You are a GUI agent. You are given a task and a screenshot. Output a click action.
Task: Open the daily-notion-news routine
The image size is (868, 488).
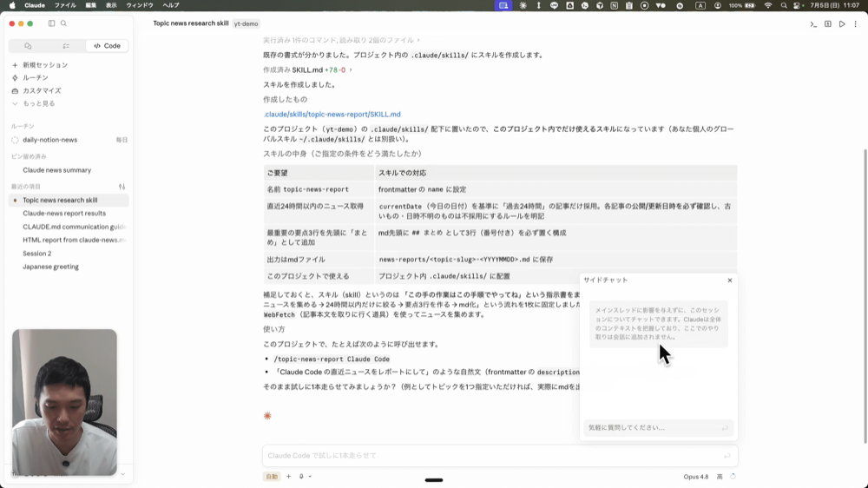(x=69, y=140)
